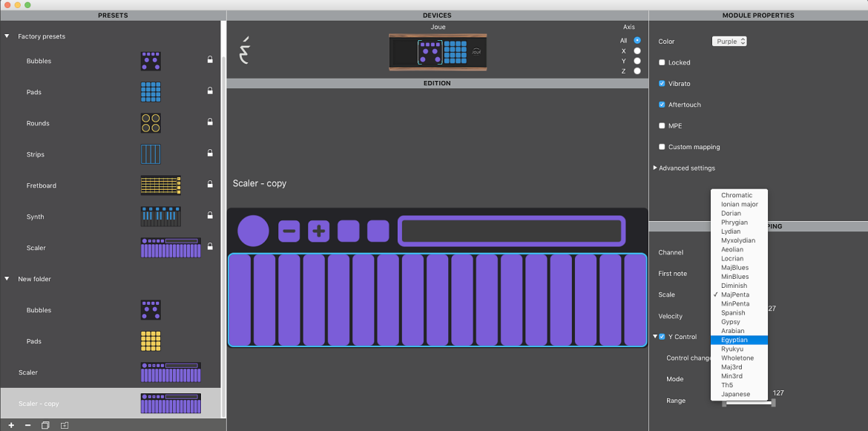Open the Color dropdown showing Purple
Image resolution: width=868 pixels, height=431 pixels.
729,41
